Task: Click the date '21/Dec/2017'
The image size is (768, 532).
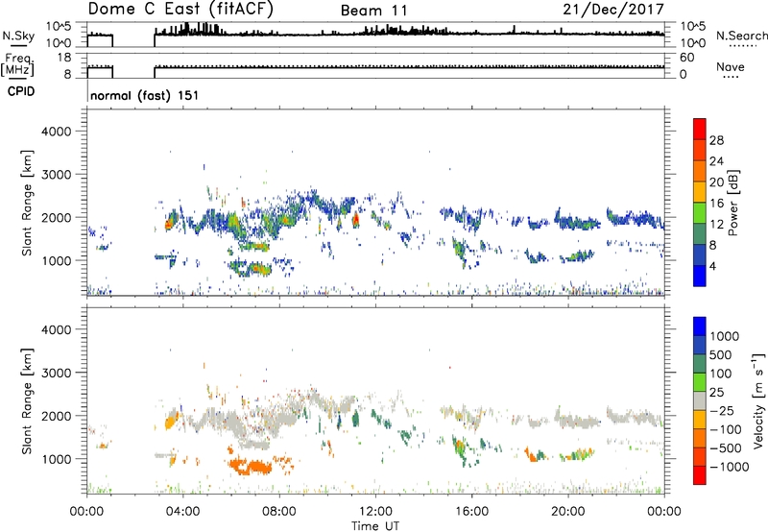Action: click(x=613, y=10)
